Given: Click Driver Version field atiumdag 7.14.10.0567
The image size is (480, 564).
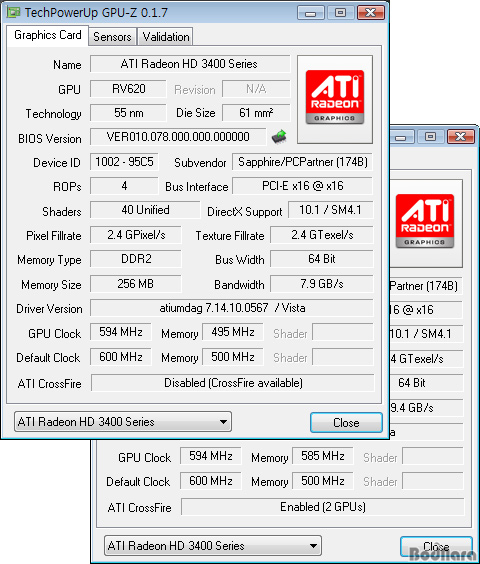Looking at the screenshot, I should (232, 308).
